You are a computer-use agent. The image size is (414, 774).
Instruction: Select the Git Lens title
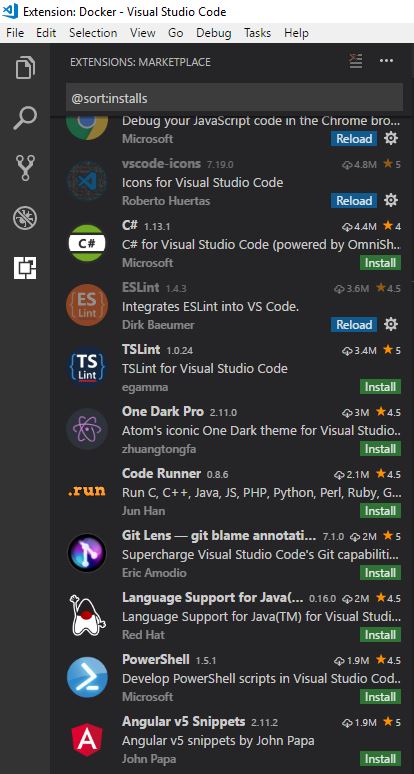219,536
